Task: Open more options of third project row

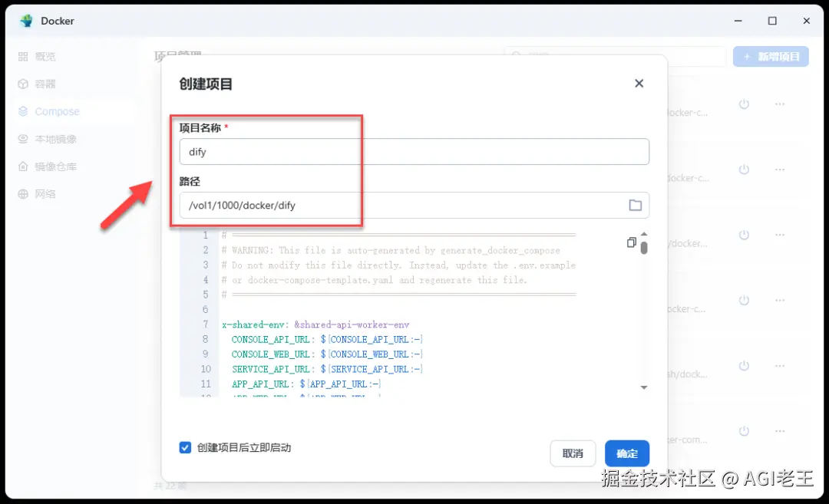Action: point(780,235)
